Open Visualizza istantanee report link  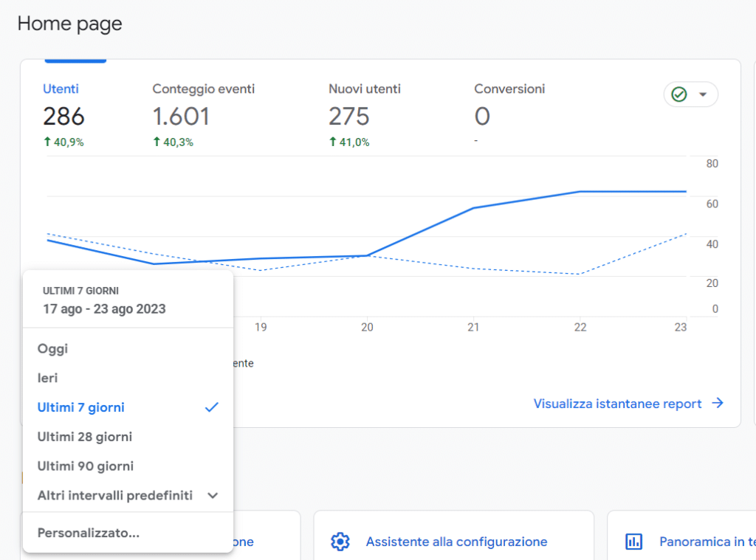617,404
